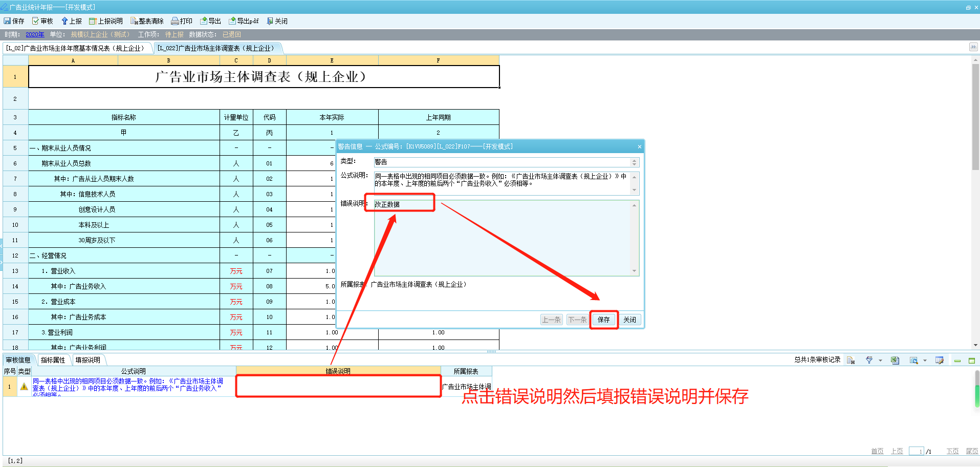Click the 保存 icon in the main toolbar

tap(14, 21)
